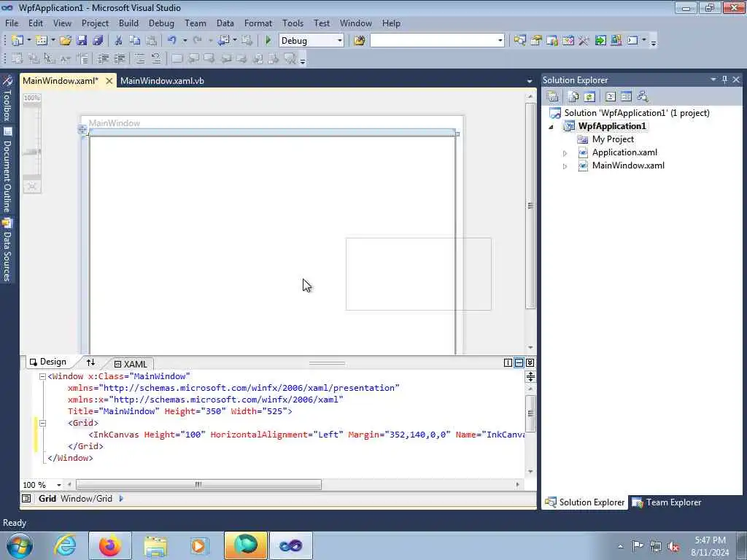747x560 pixels.
Task: Click Show All Files in Solution Explorer
Action: 573,97
